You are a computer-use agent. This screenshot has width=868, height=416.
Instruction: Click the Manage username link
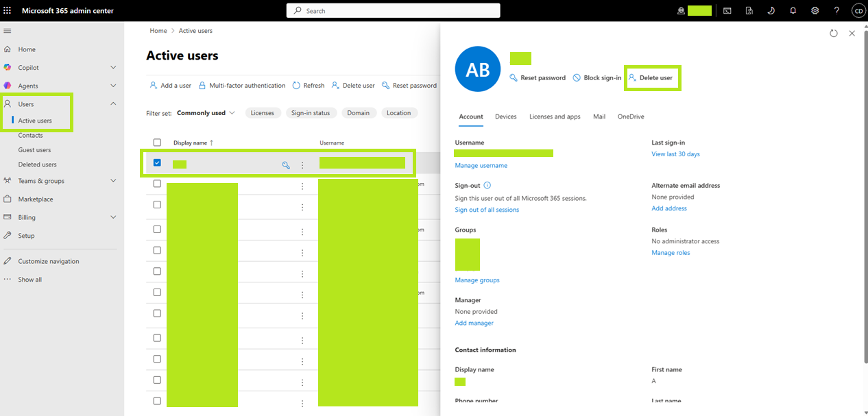(x=481, y=165)
